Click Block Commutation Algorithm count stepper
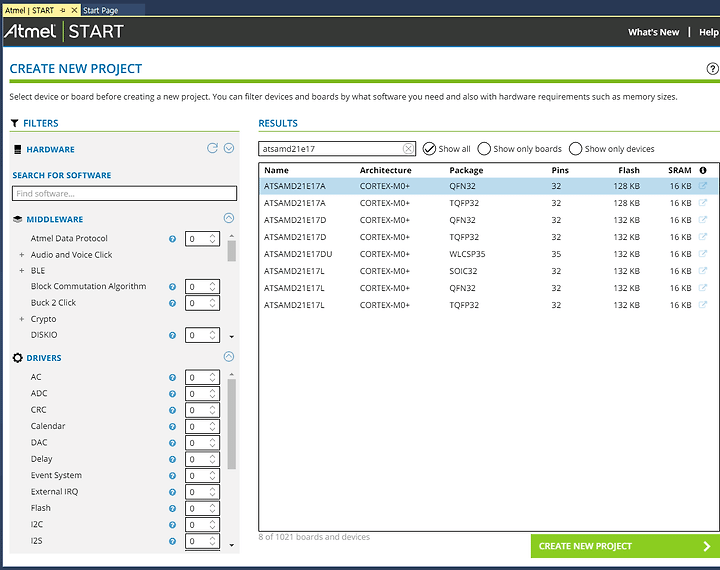Image resolution: width=720 pixels, height=570 pixels. pyautogui.click(x=202, y=287)
